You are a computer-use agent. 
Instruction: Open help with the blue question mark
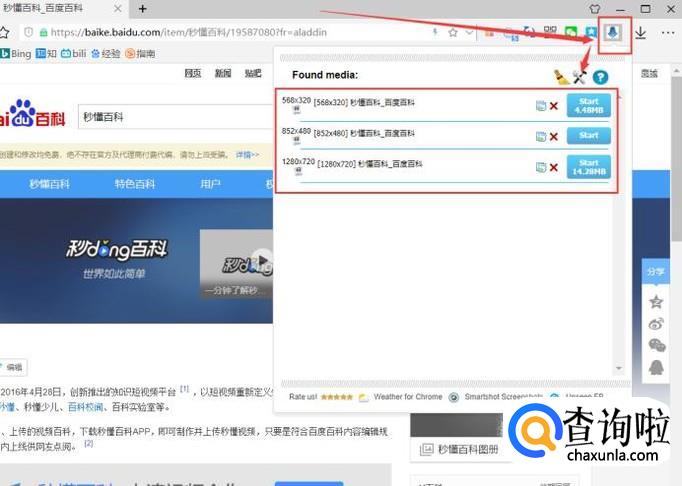click(601, 77)
